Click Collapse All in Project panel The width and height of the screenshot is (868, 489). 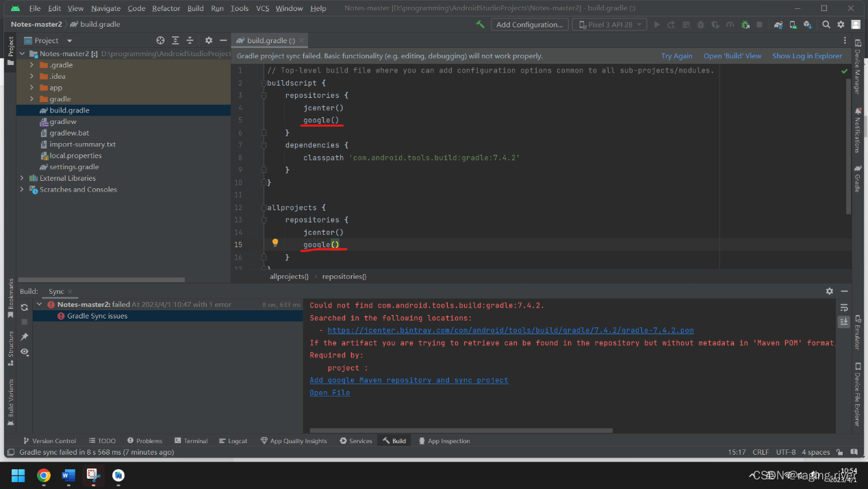[190, 40]
